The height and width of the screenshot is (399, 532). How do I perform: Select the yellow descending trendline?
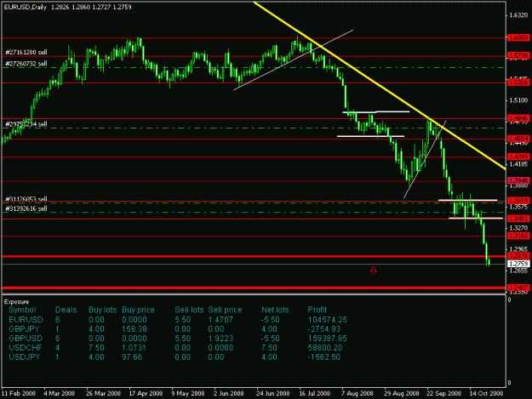point(380,86)
